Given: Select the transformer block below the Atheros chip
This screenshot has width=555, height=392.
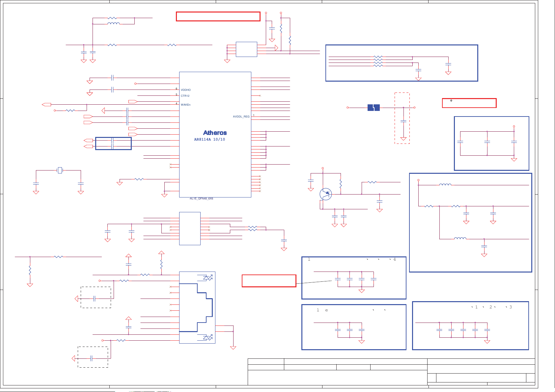Looking at the screenshot, I should (x=190, y=228).
